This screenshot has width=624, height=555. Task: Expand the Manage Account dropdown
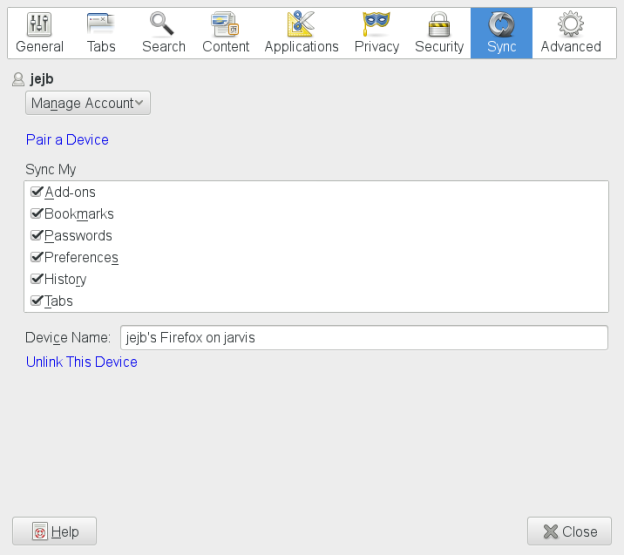tap(88, 103)
